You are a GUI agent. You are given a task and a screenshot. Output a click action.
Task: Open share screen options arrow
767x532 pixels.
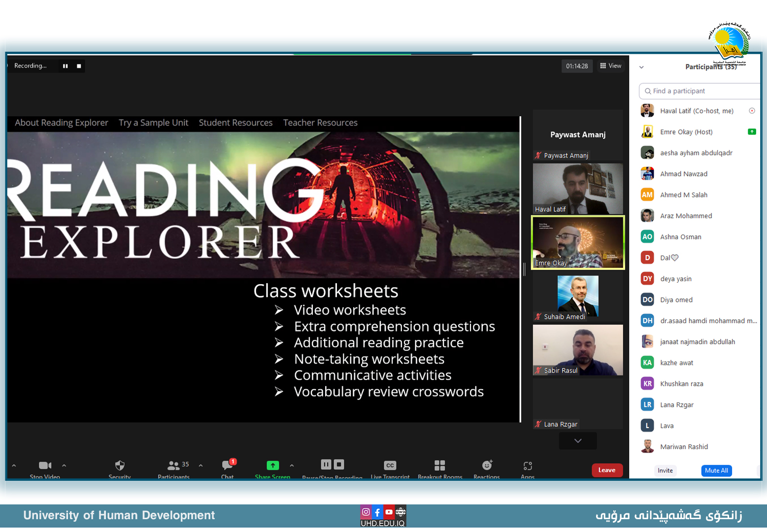292,465
